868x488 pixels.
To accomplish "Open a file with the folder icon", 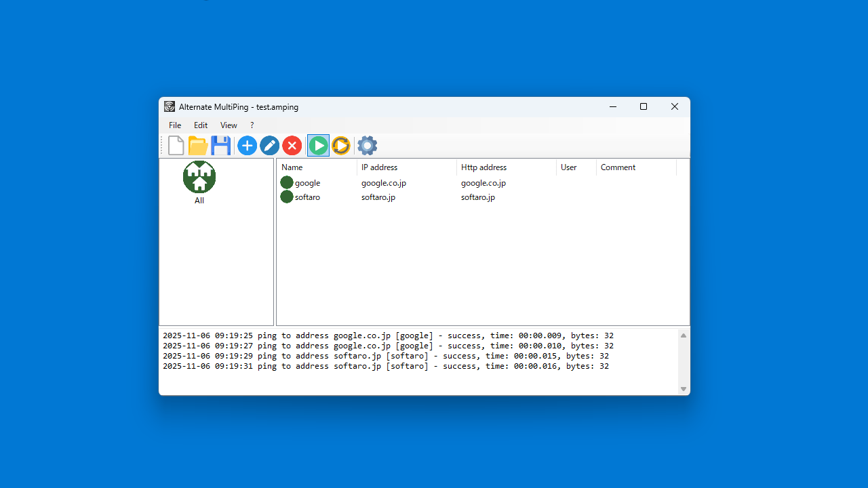I will tap(198, 146).
